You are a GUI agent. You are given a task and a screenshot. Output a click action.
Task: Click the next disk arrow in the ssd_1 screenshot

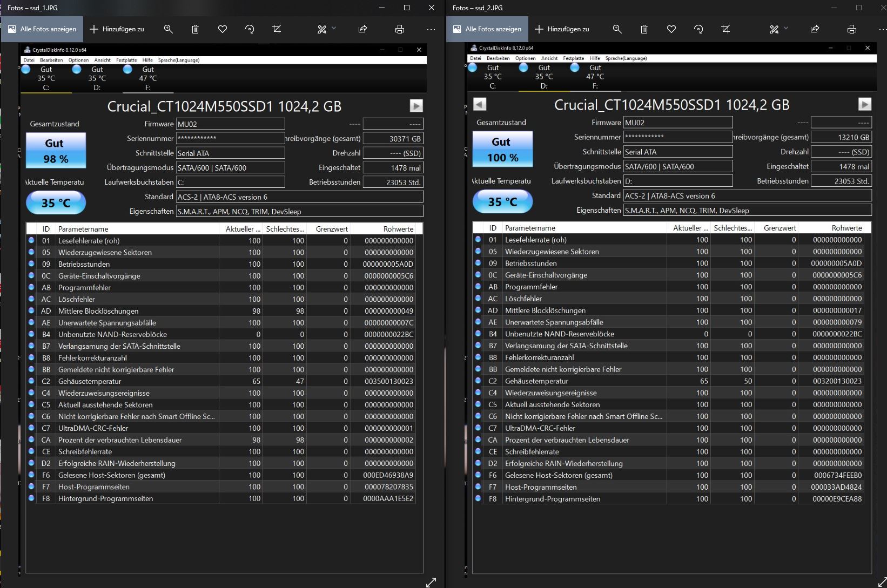pyautogui.click(x=416, y=106)
